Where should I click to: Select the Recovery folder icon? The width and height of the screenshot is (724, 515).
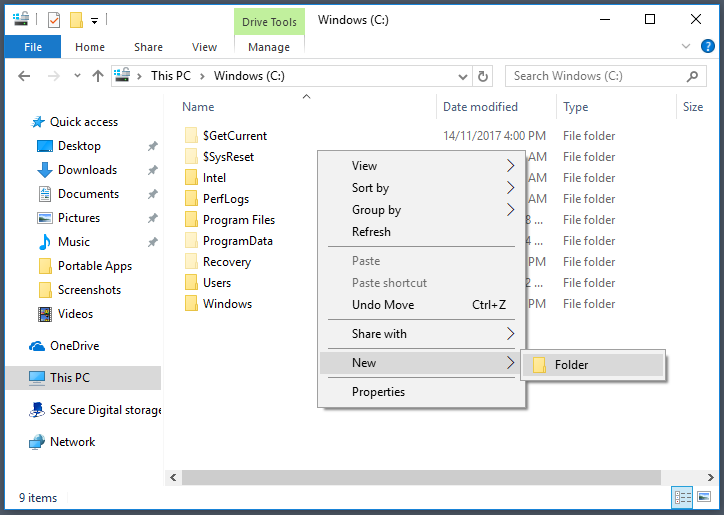[191, 262]
